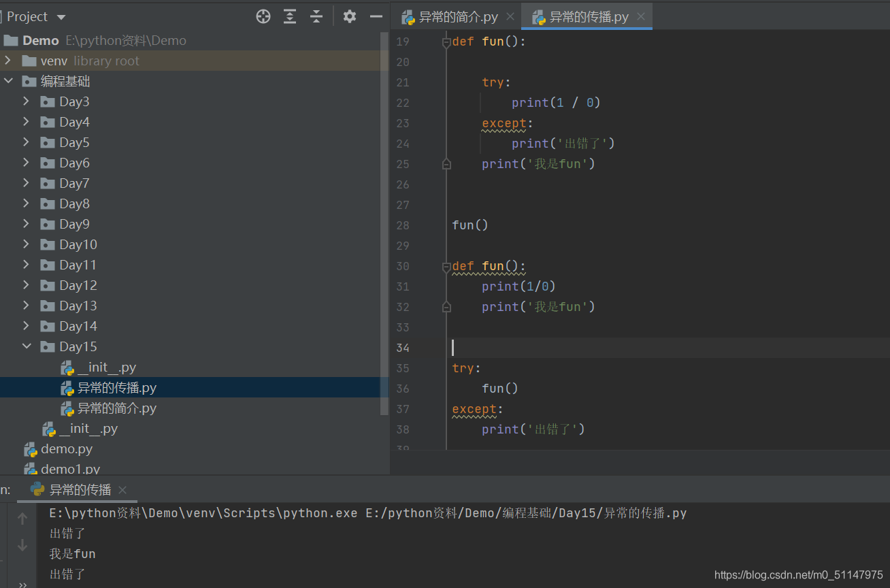Image resolution: width=890 pixels, height=588 pixels.
Task: Click the 编程基础 package folder icon
Action: tap(29, 81)
